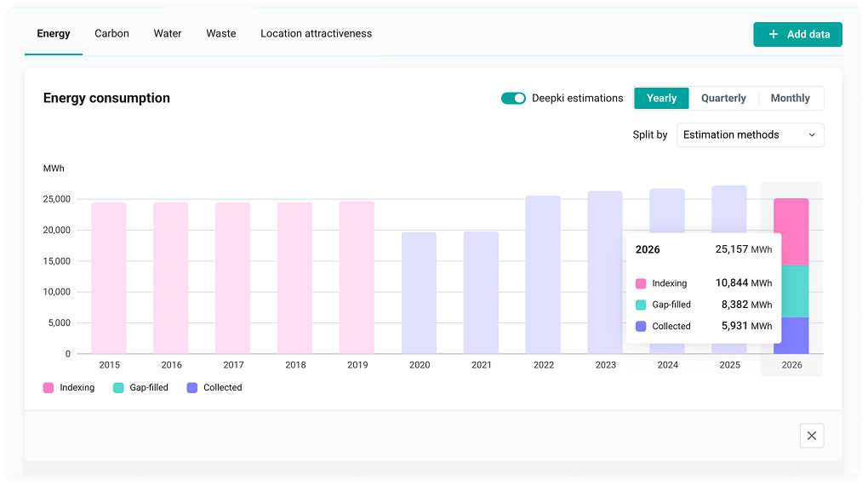Viewport: 868px width, 485px height.
Task: Select the Yearly view
Action: tap(661, 98)
